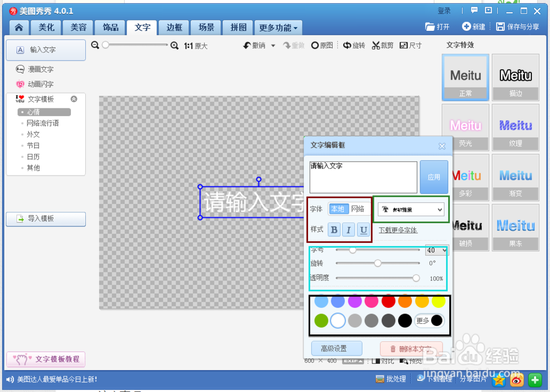
Task: Toggle underline U style
Action: [364, 230]
